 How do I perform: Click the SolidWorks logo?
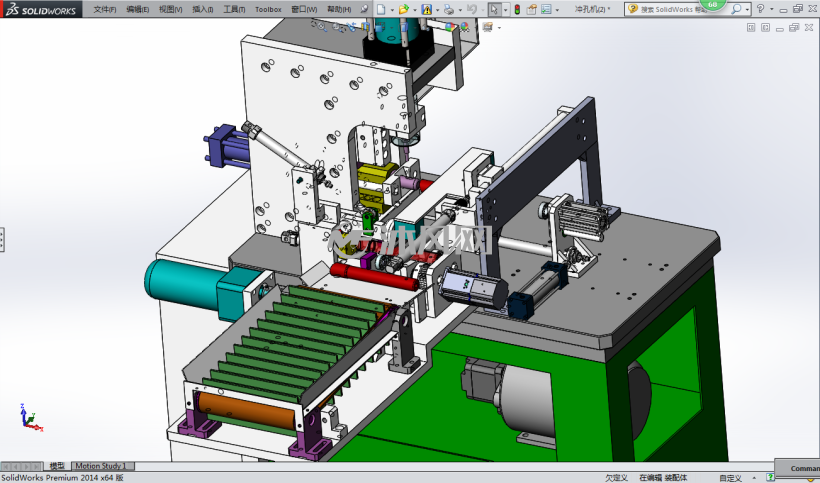41,9
